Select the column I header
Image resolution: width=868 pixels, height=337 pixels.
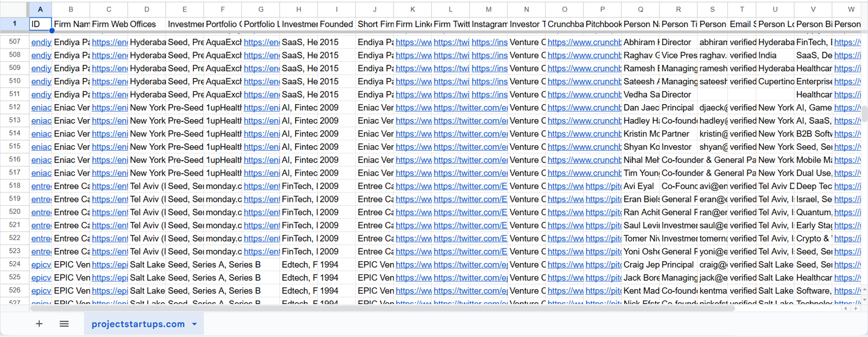click(337, 10)
